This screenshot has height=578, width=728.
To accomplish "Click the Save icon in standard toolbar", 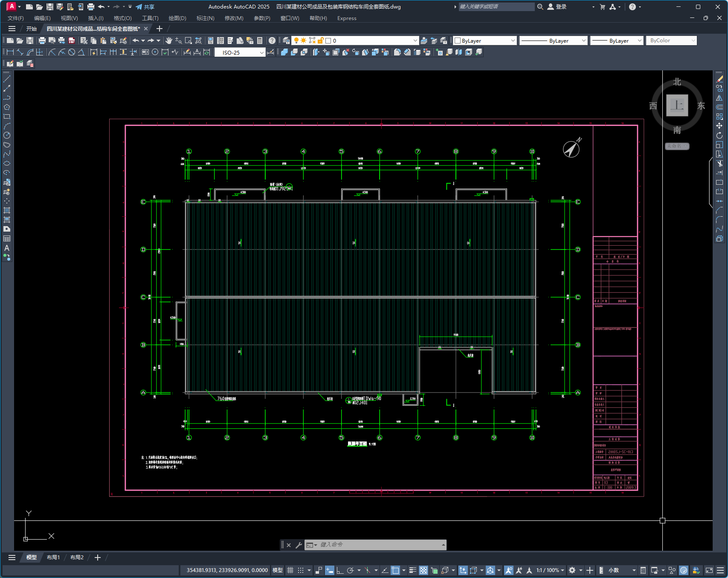I will point(30,41).
